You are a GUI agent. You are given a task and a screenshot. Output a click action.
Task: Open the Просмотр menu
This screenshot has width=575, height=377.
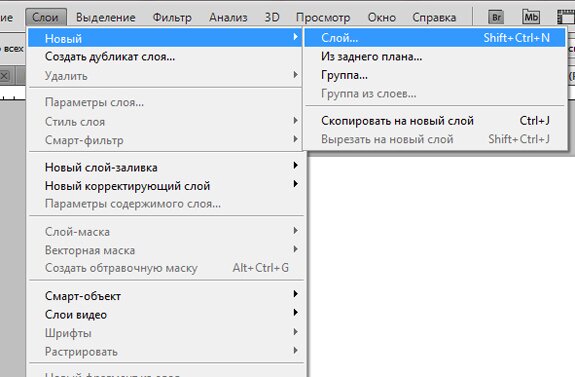[x=323, y=17]
